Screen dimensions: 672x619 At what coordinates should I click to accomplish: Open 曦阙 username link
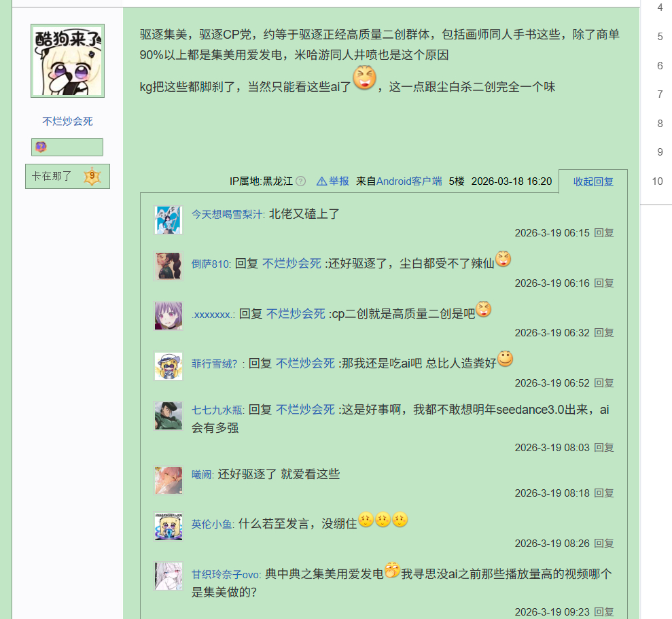(x=202, y=474)
